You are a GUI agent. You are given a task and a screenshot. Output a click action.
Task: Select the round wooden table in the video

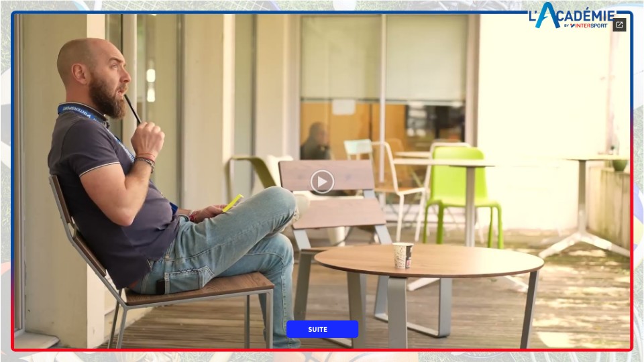[429, 260]
